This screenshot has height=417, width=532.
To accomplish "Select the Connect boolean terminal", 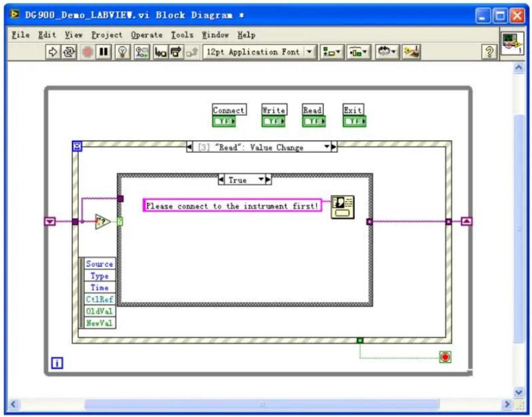I will [x=224, y=121].
